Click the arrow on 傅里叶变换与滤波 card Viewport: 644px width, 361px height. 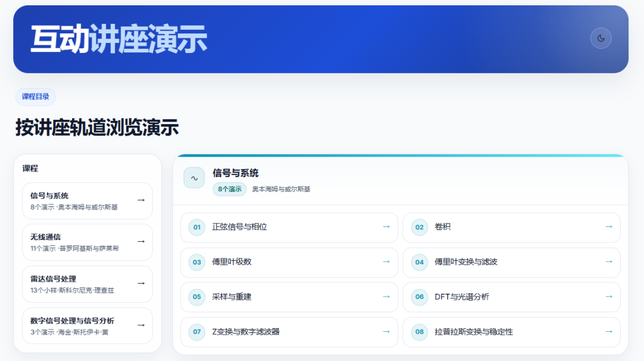pos(609,262)
